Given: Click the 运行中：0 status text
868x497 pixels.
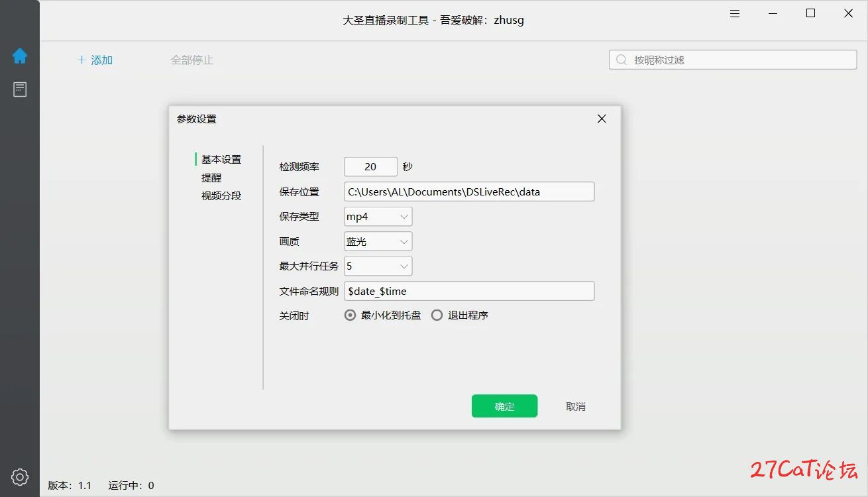Looking at the screenshot, I should pos(131,485).
